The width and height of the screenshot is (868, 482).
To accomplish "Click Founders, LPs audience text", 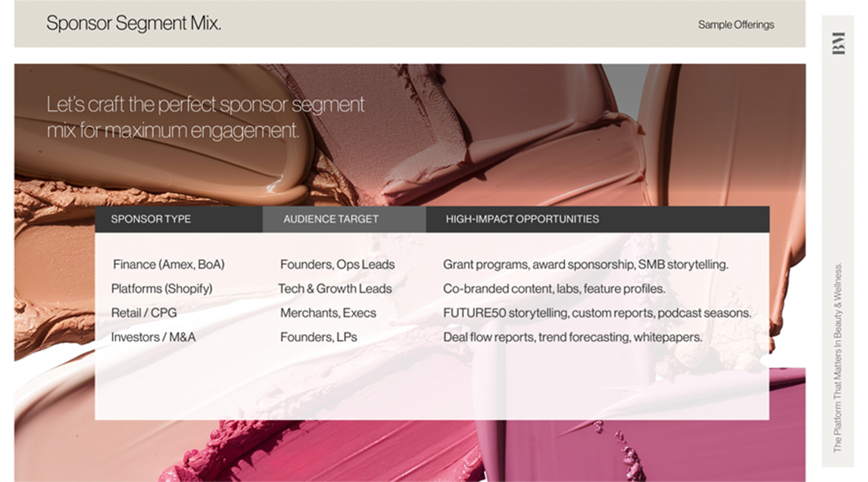I will [x=318, y=337].
